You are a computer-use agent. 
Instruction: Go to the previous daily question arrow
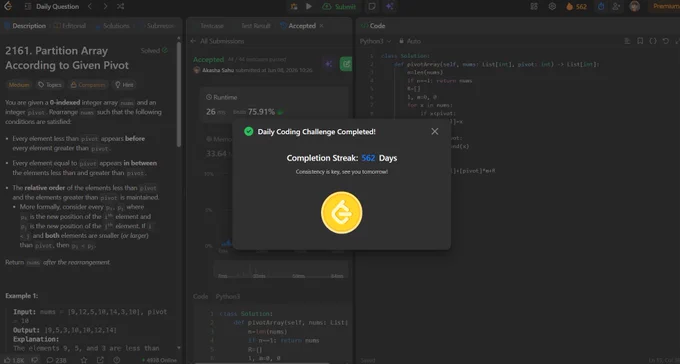90,7
